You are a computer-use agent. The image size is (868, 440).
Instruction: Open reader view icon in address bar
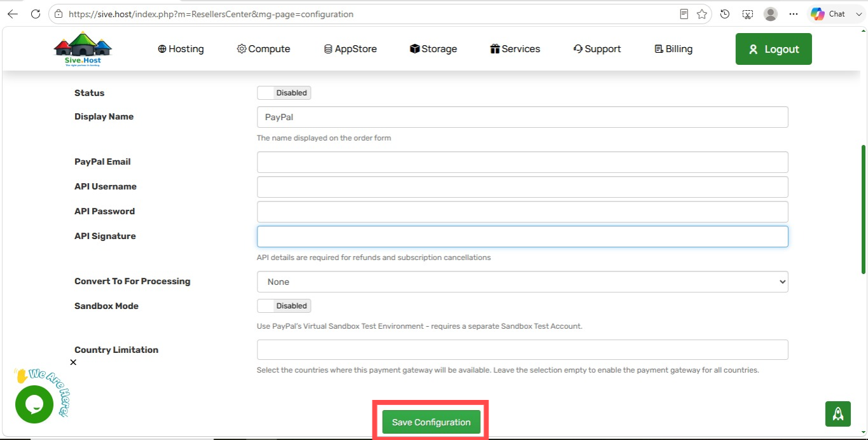684,14
